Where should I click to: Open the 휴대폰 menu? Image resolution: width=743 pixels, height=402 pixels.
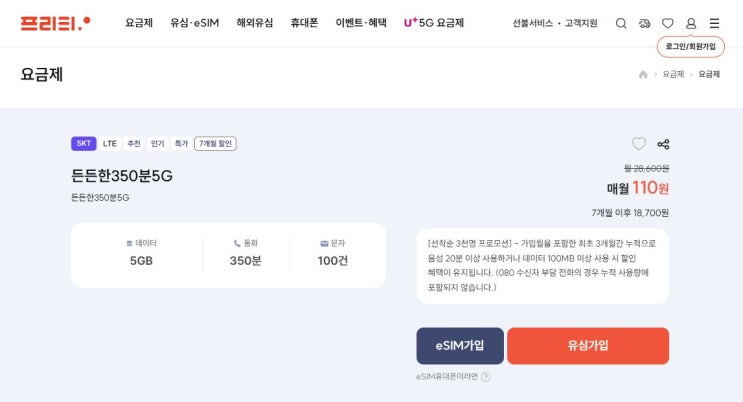click(x=304, y=23)
